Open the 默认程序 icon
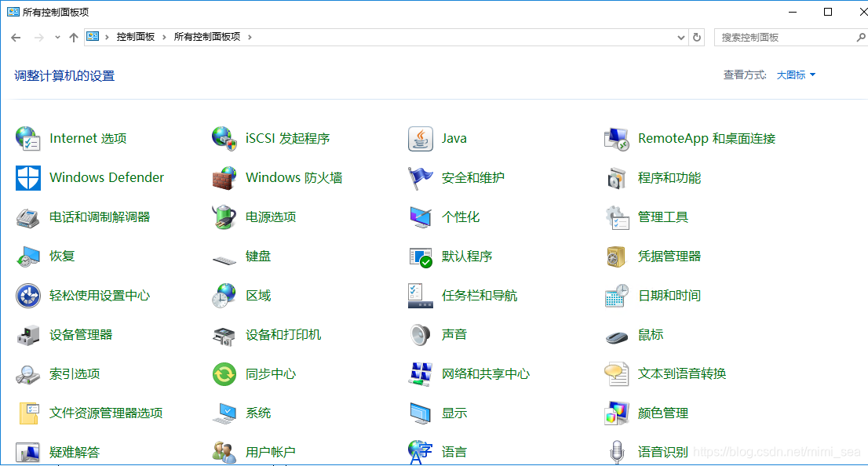The image size is (868, 466). (x=420, y=257)
